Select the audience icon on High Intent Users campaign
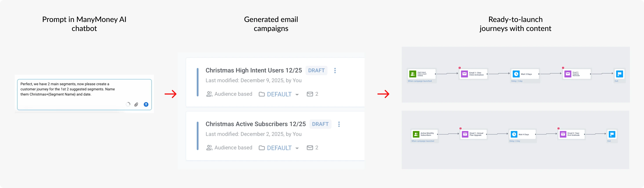 209,94
